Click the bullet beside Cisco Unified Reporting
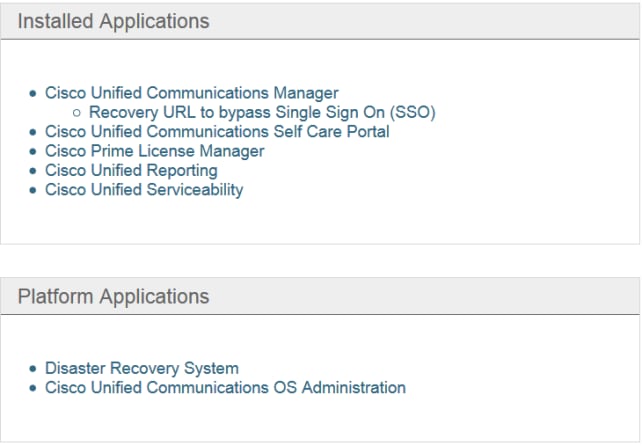The width and height of the screenshot is (642, 446). pyautogui.click(x=35, y=171)
